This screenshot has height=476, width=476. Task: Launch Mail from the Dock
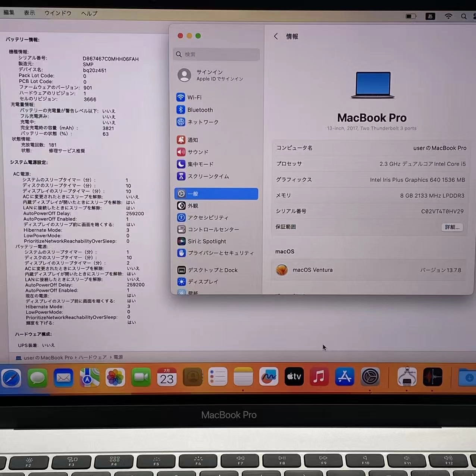(x=63, y=378)
